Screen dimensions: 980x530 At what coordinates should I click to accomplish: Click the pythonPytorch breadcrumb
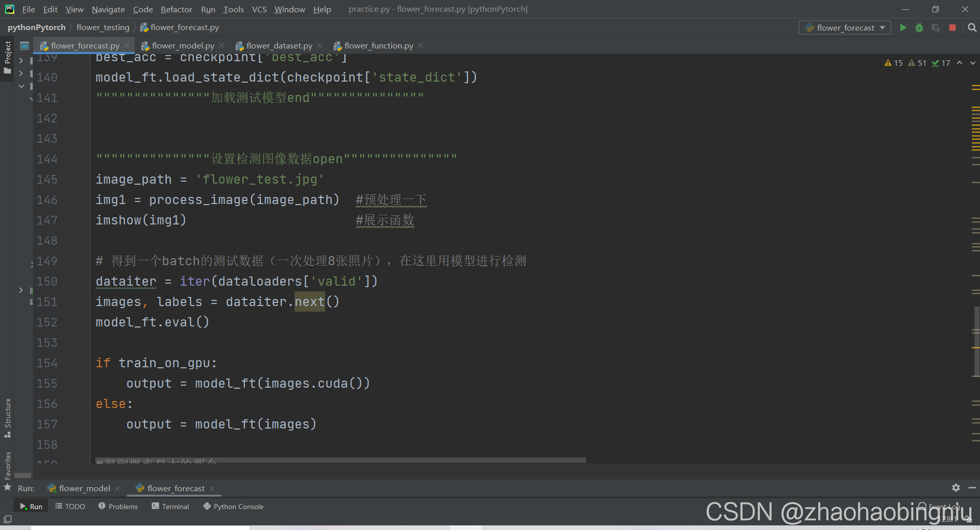(36, 28)
